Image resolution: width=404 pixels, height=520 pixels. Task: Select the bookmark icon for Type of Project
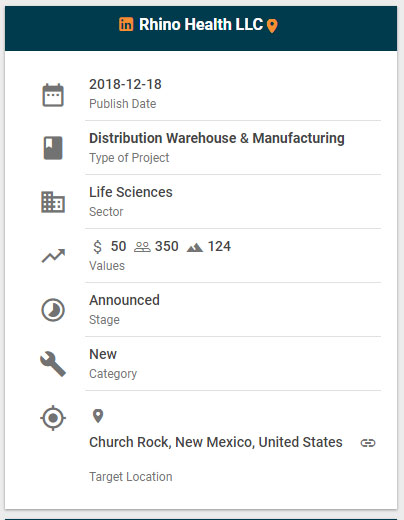[x=53, y=148]
